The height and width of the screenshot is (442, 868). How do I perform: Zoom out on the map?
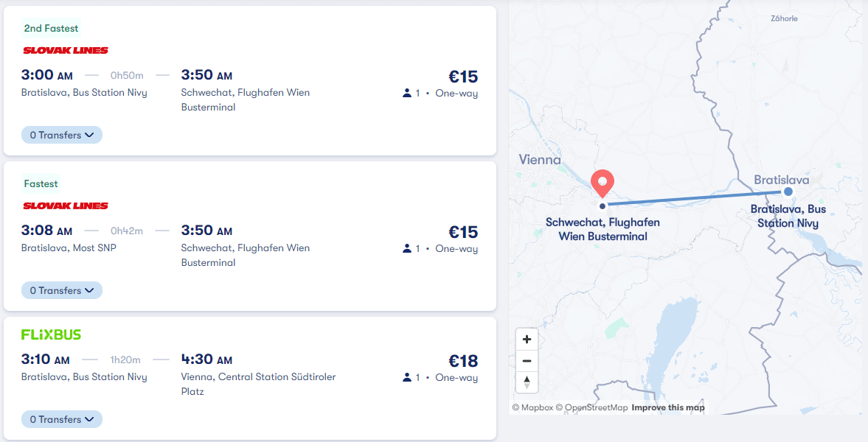(527, 361)
